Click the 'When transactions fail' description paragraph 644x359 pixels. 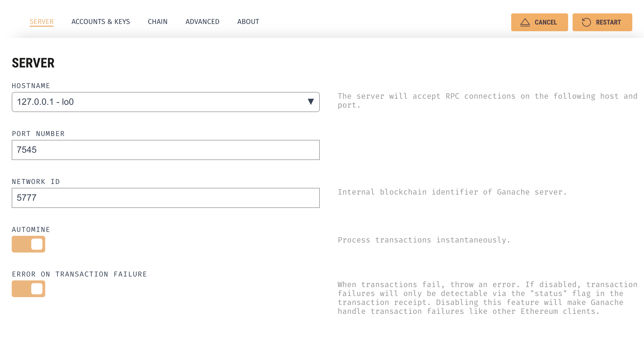tap(487, 298)
